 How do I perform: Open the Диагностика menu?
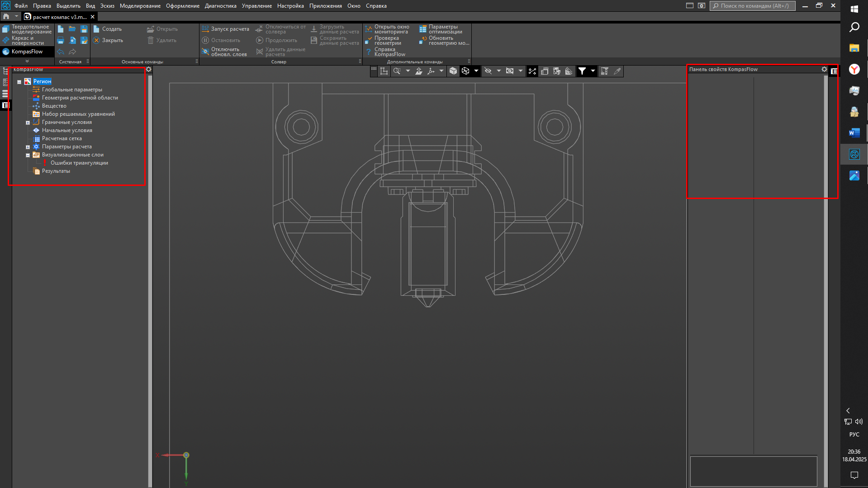coord(220,6)
